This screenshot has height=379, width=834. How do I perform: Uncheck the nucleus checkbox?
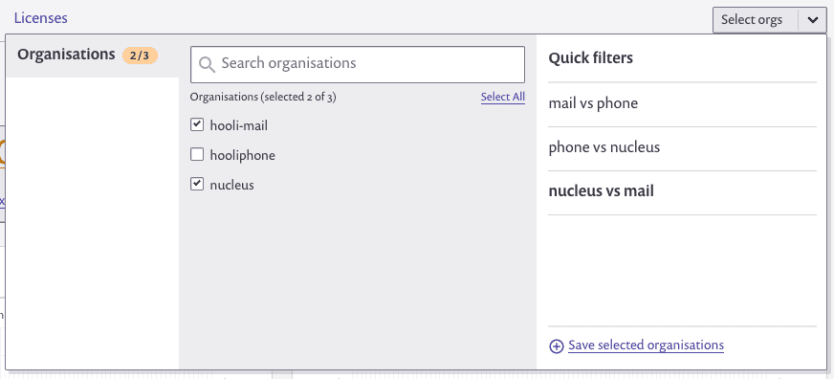(197, 184)
